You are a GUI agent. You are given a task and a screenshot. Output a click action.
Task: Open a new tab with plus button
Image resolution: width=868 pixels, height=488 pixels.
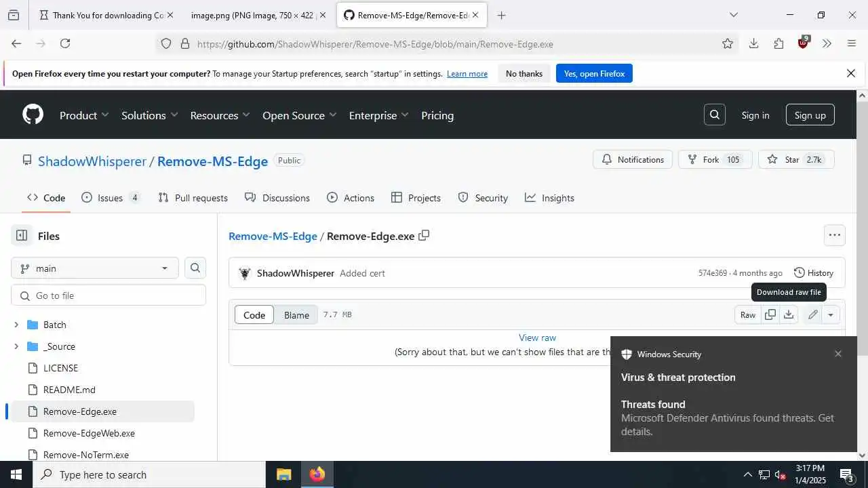click(501, 15)
